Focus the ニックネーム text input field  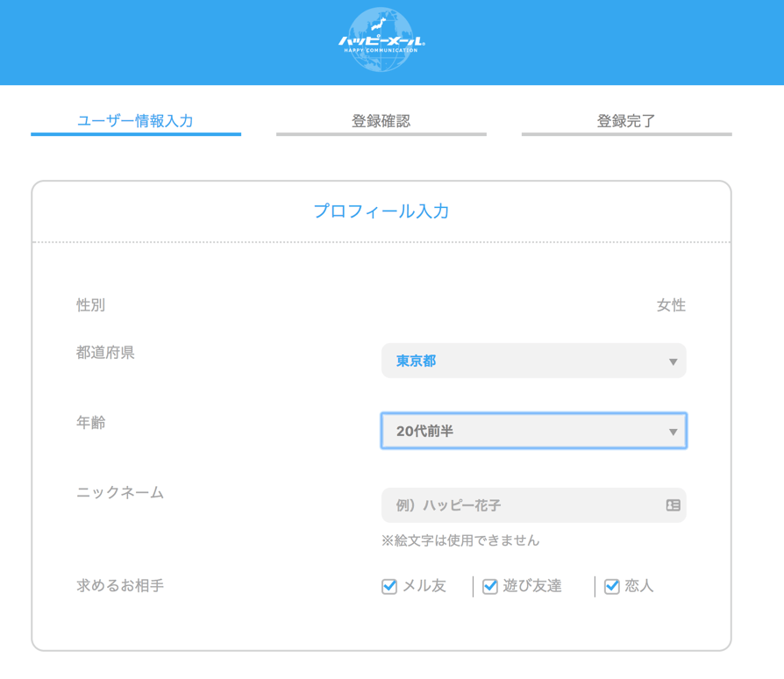[x=522, y=505]
